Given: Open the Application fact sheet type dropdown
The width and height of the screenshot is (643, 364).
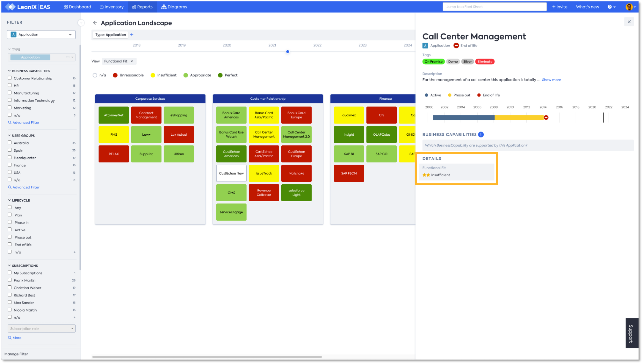Looking at the screenshot, I should (41, 34).
